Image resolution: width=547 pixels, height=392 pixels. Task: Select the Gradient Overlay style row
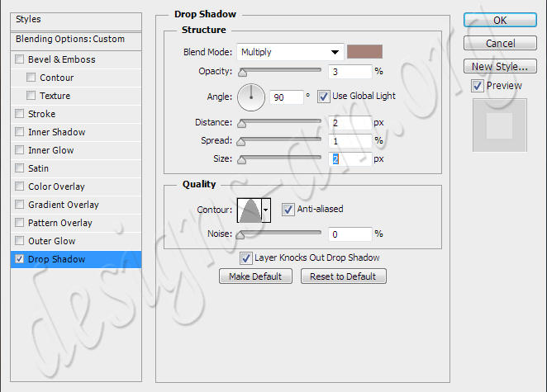click(76, 205)
